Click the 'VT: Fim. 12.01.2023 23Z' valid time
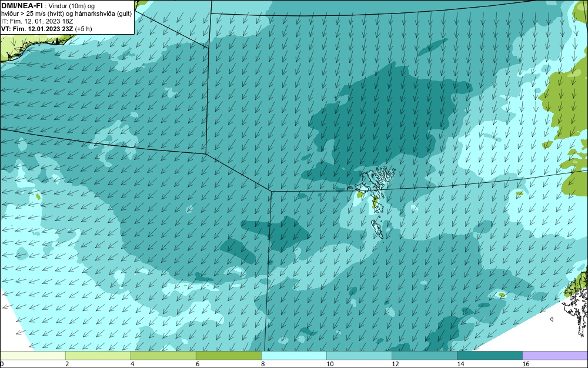This screenshot has width=588, height=368. (38, 29)
